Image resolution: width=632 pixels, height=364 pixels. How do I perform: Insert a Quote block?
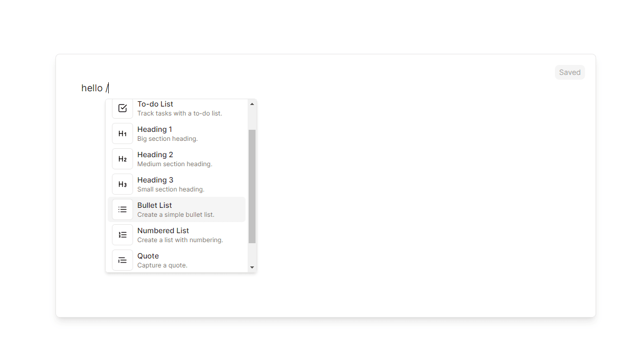(x=176, y=261)
